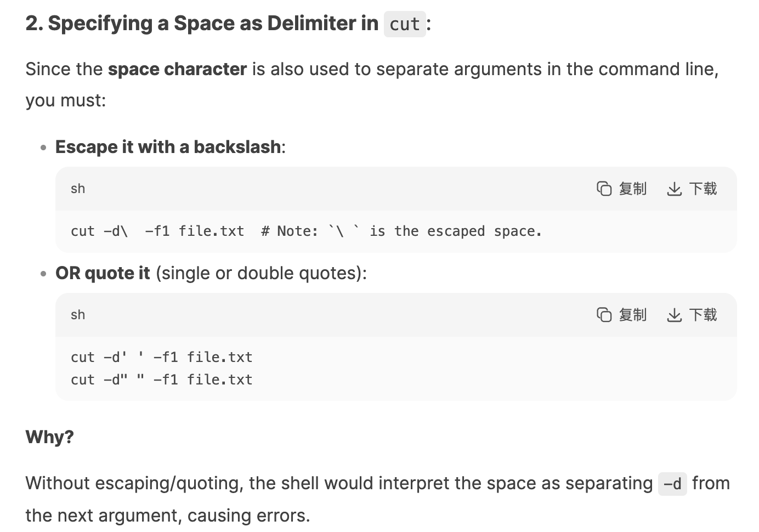759x532 pixels.
Task: Click the sh language label of the second code block
Action: point(78,315)
